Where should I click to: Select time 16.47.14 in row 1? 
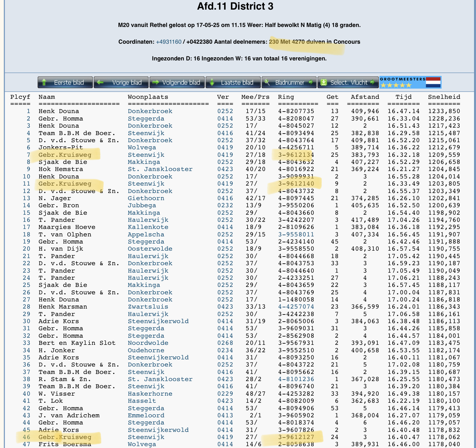(x=403, y=111)
